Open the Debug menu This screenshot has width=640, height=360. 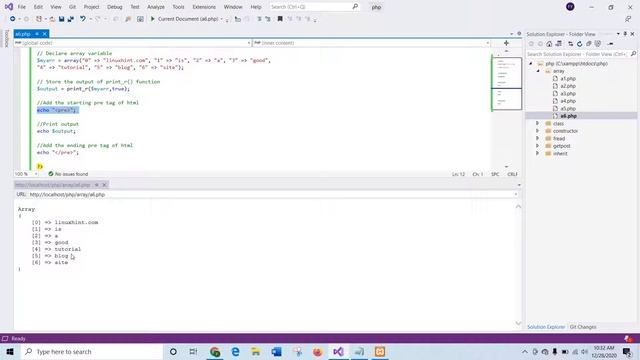tap(115, 7)
